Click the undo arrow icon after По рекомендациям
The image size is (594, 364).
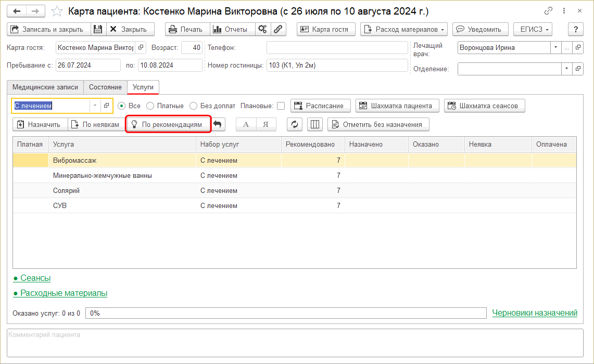pyautogui.click(x=218, y=124)
